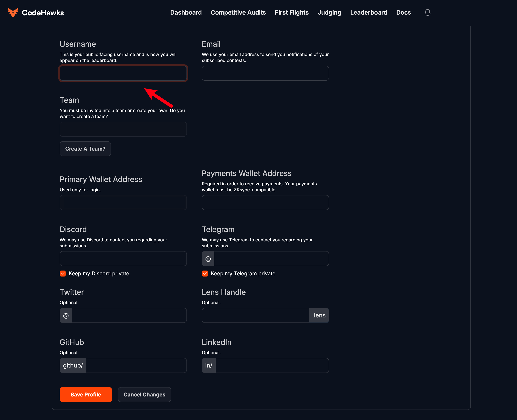Click into the Email text field
This screenshot has width=517, height=420.
[265, 73]
